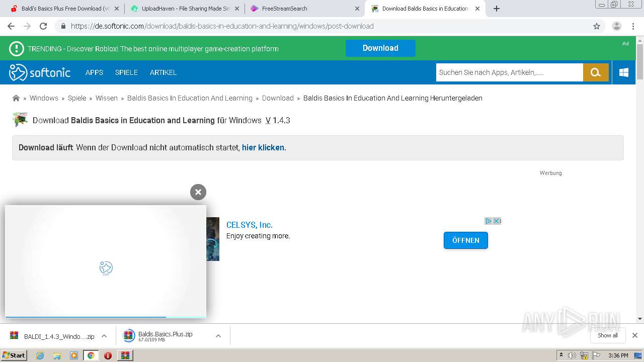Open the CELSYS, Inc. ad link

click(x=250, y=225)
